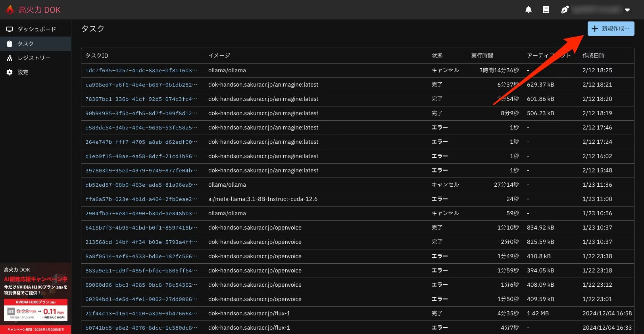Open task 22f44c13-d161-4120 link
Viewport: 644px width, 334px height.
tap(141, 313)
